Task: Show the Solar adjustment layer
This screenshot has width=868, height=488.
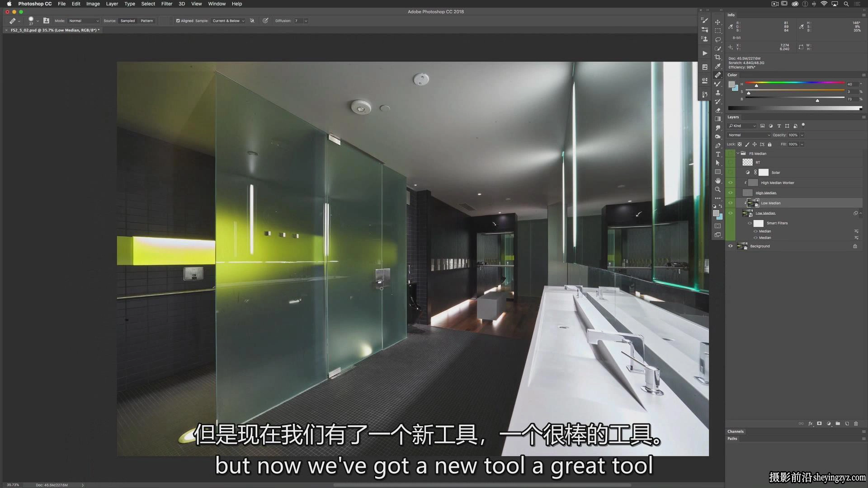Action: [731, 173]
